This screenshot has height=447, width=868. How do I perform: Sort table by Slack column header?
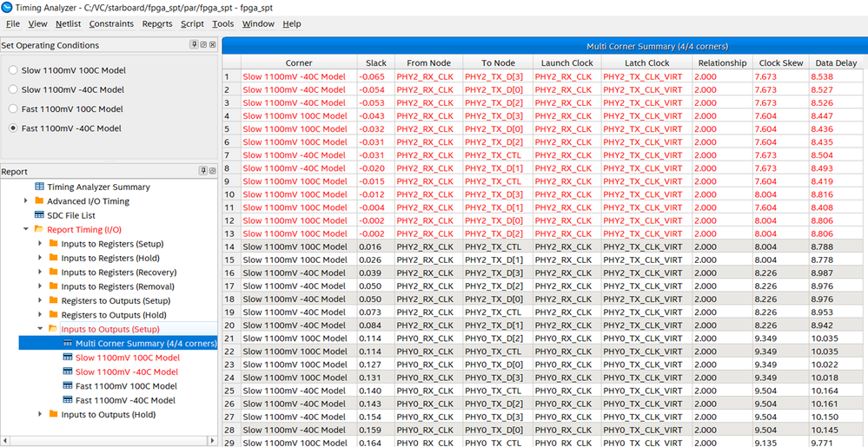(376, 63)
